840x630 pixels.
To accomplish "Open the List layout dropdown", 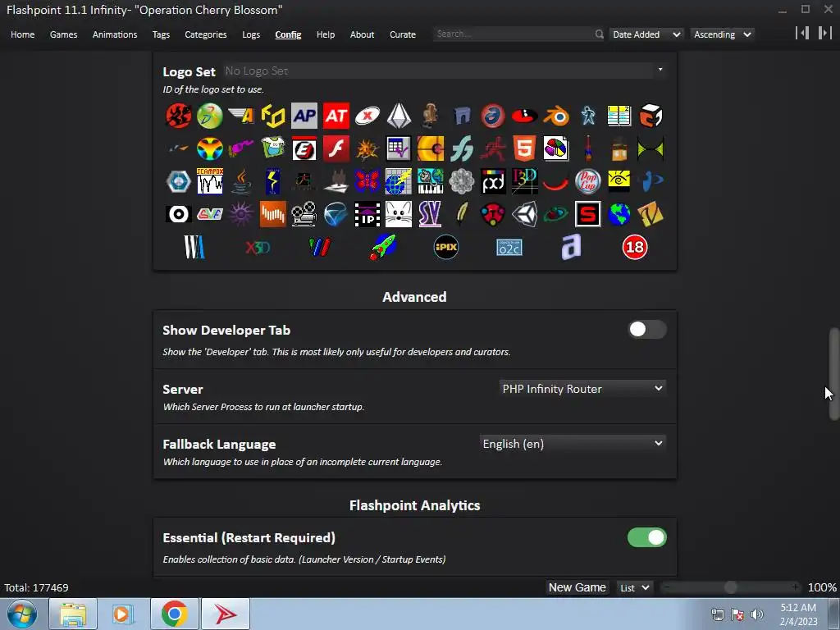I will (635, 587).
